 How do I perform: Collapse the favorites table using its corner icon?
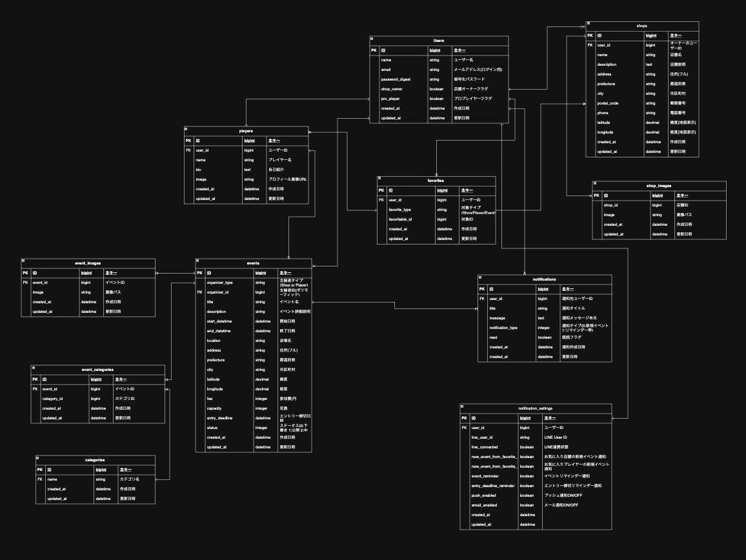coord(379,179)
